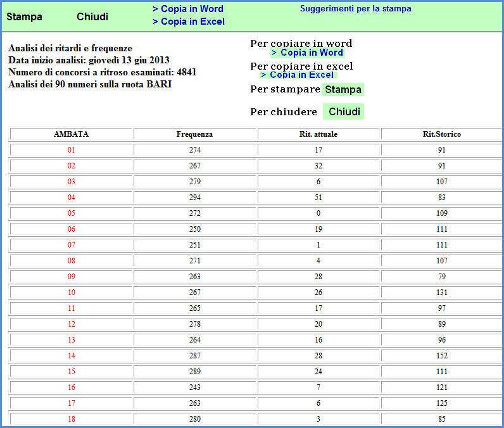Select frequency value 287 in row 14
Viewport: 504px width, 428px height.
click(x=195, y=356)
